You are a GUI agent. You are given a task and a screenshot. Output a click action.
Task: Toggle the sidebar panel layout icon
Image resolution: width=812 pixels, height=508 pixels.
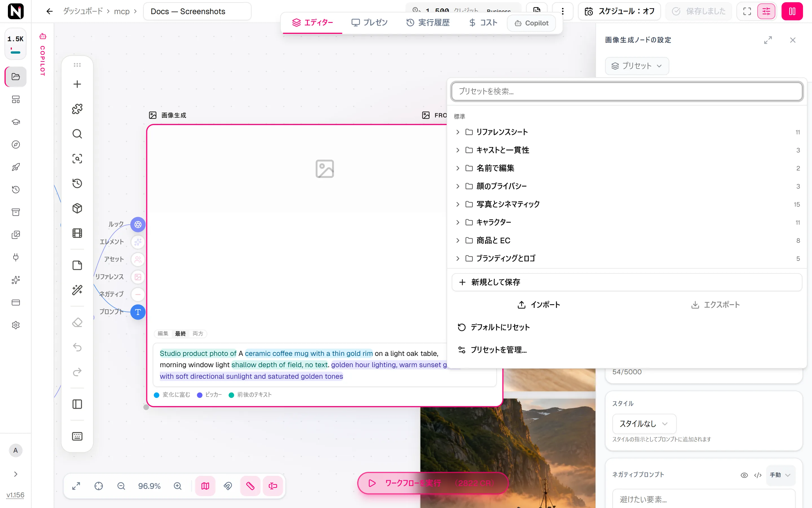[77, 404]
